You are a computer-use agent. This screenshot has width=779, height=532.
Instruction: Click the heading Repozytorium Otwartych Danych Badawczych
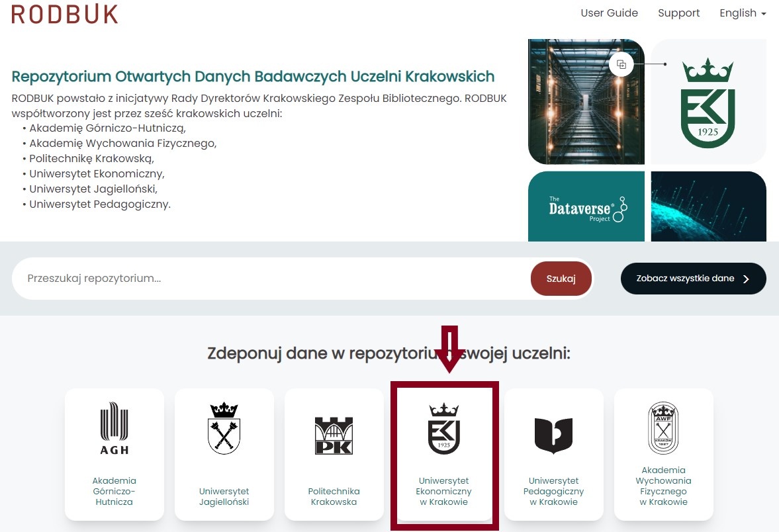(253, 77)
